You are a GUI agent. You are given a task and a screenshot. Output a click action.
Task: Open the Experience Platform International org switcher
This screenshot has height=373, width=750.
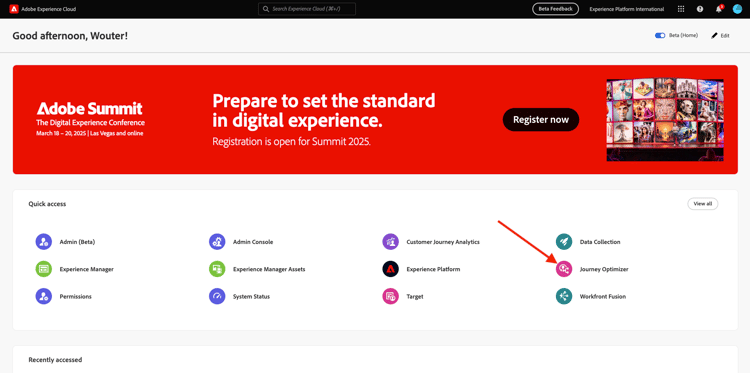[627, 9]
